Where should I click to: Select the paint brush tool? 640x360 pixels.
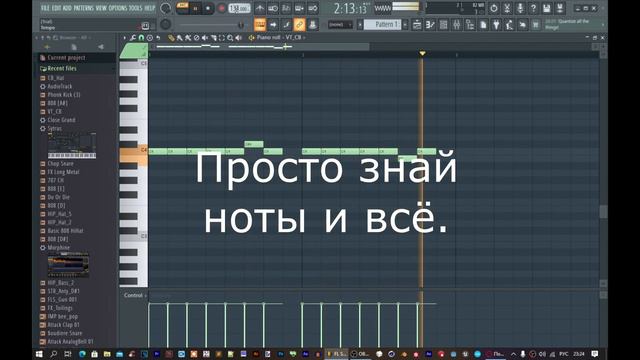click(x=180, y=38)
